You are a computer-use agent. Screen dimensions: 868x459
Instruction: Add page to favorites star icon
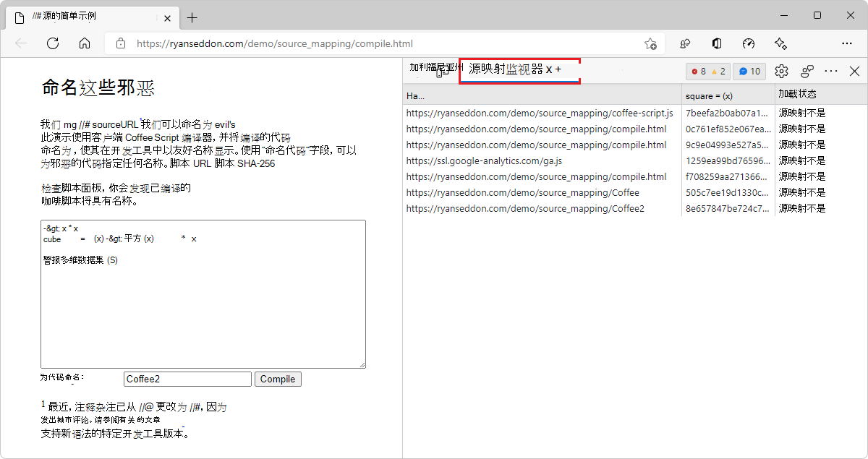650,43
